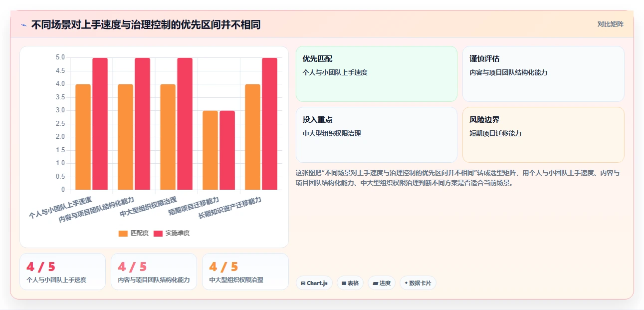The image size is (644, 310).
Task: Click x-axis label 短期项目迁移能力
Action: click(194, 206)
